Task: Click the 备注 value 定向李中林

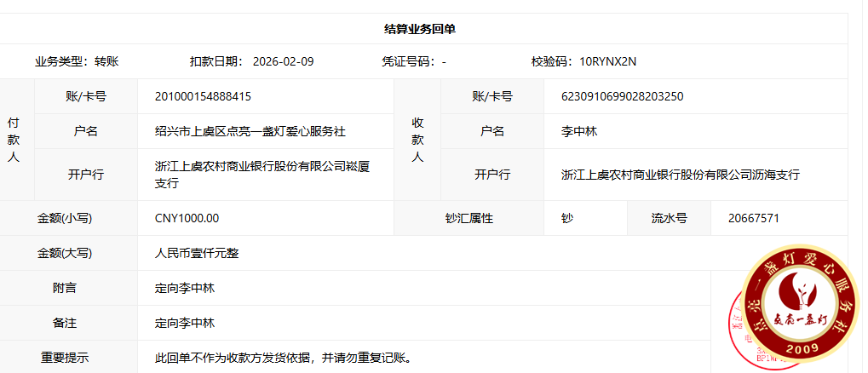Action: pos(184,323)
